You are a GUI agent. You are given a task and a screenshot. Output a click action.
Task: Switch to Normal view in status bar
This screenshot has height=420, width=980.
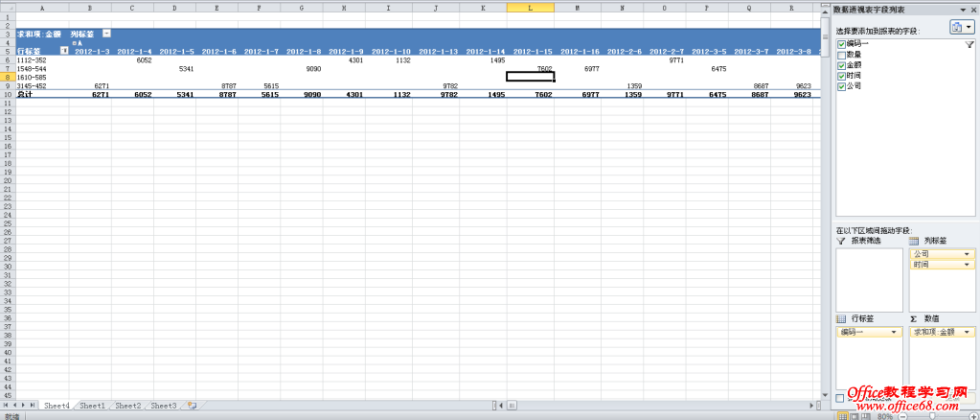[x=843, y=415]
